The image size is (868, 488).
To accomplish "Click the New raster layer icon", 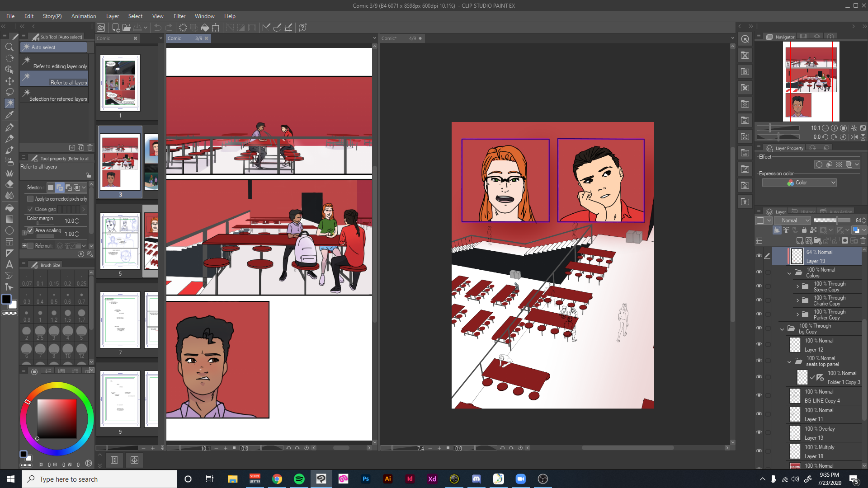I will (800, 241).
